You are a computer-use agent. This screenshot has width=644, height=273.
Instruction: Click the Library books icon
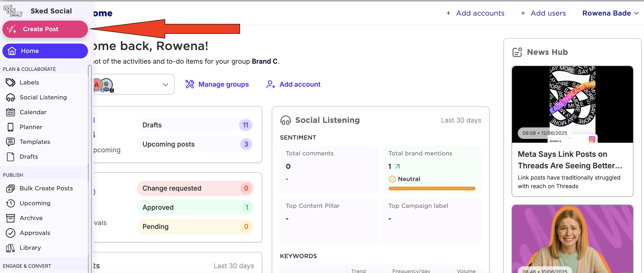pos(11,248)
